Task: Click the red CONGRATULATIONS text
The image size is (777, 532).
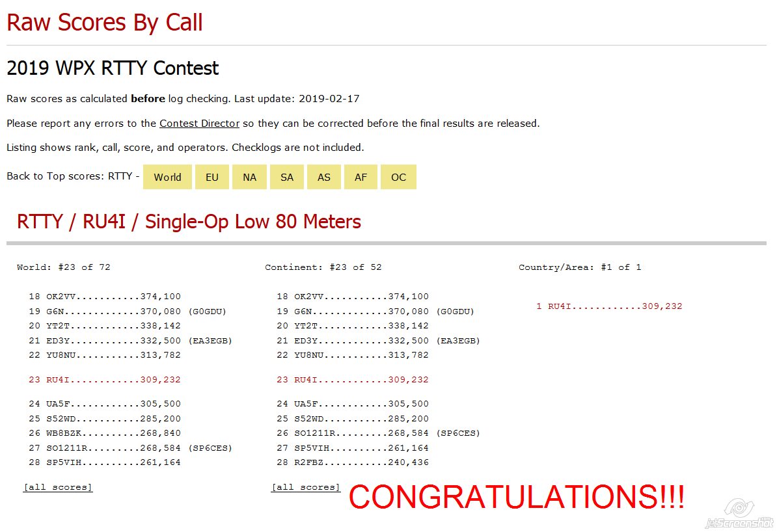Action: click(516, 498)
